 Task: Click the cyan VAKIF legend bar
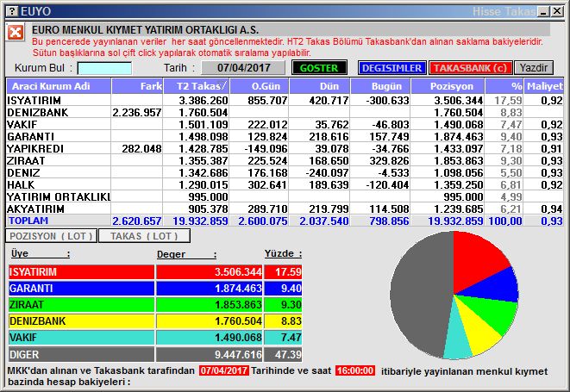coord(81,337)
